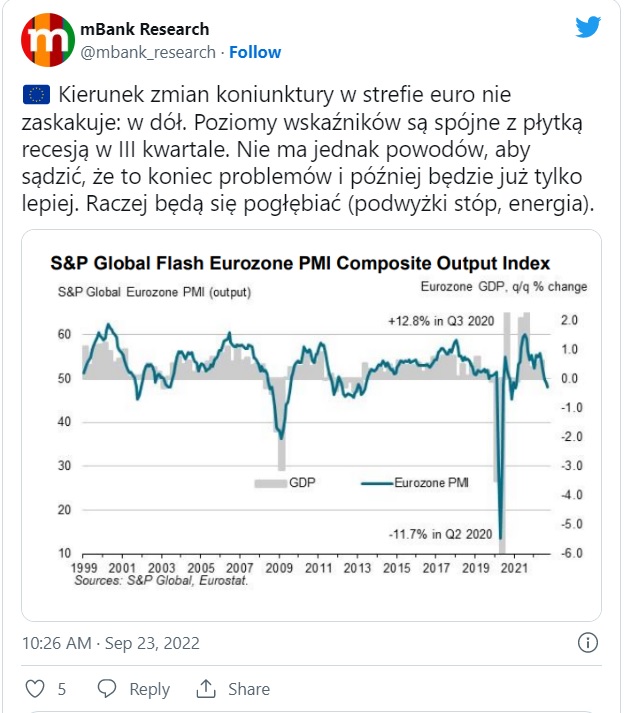This screenshot has height=713, width=626.
Task: Click the EU flag emoji
Action: pyautogui.click(x=36, y=95)
